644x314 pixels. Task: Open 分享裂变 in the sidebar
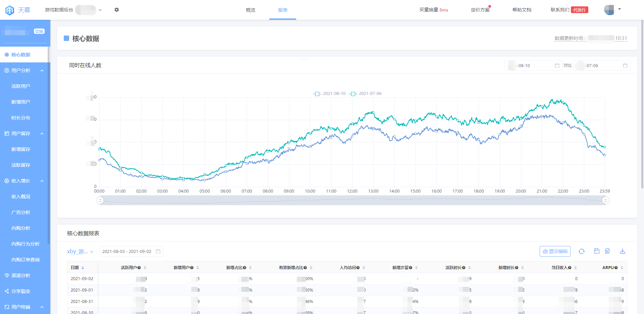[21, 291]
